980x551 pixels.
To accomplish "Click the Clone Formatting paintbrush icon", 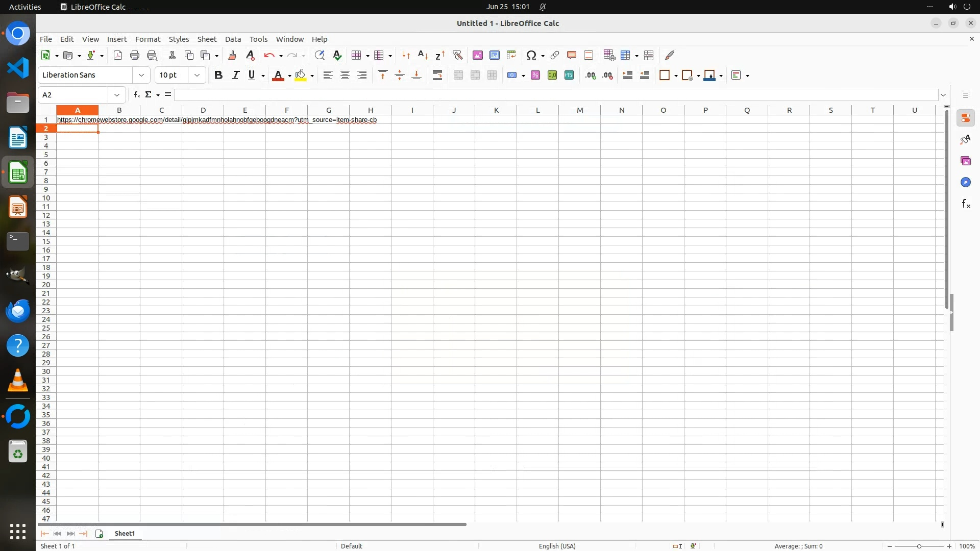I will tap(232, 55).
